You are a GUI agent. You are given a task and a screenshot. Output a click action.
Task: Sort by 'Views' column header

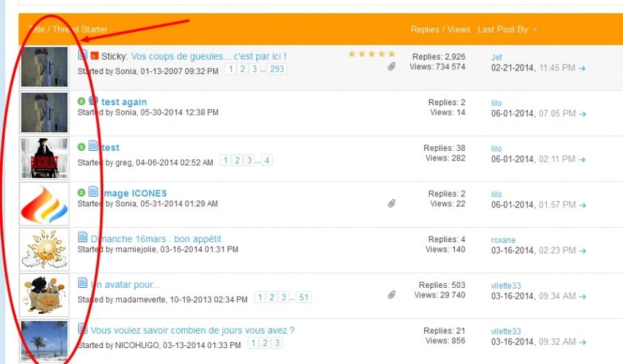[458, 30]
